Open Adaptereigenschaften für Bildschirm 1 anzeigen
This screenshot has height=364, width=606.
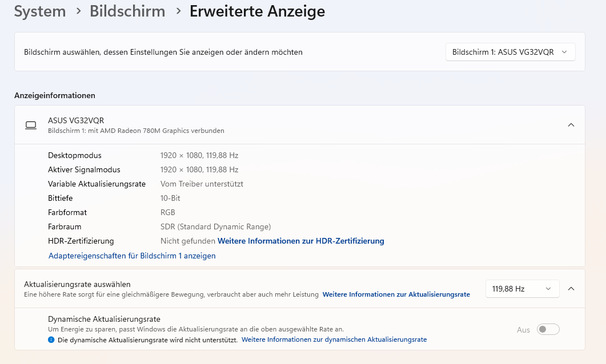pos(132,256)
